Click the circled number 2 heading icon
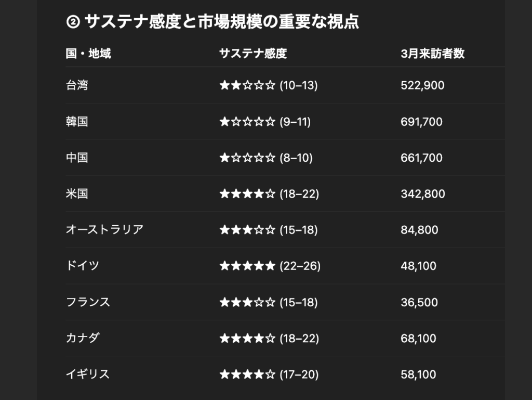Image resolution: width=532 pixels, height=400 pixels. click(73, 22)
